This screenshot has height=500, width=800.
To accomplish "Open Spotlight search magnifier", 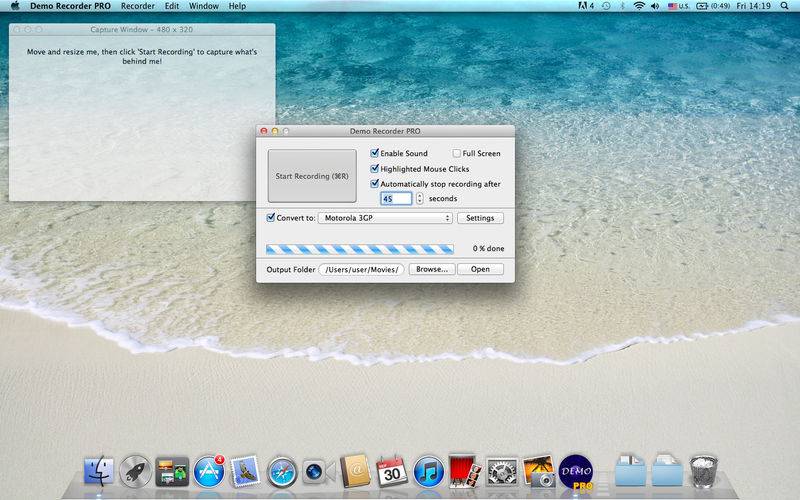I will [784, 6].
